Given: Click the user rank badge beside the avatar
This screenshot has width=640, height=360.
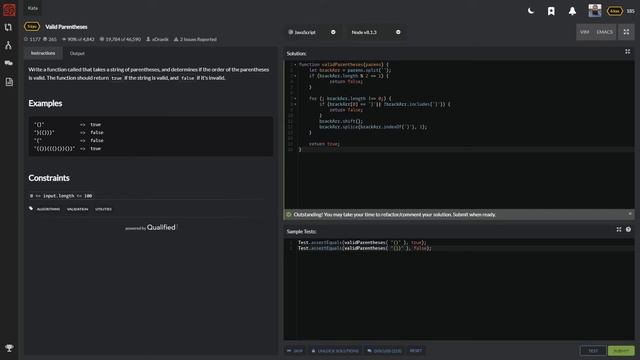Looking at the screenshot, I should point(614,11).
